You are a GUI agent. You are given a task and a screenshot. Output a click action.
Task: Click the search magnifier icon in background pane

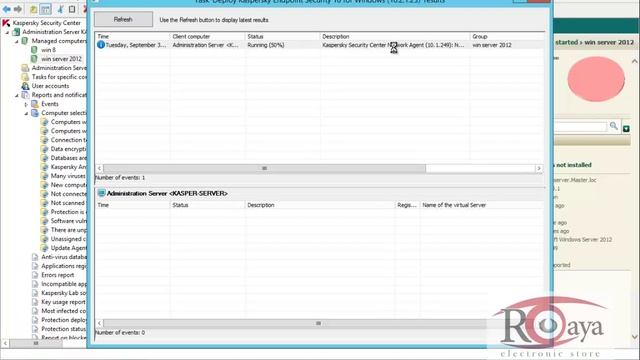(613, 126)
